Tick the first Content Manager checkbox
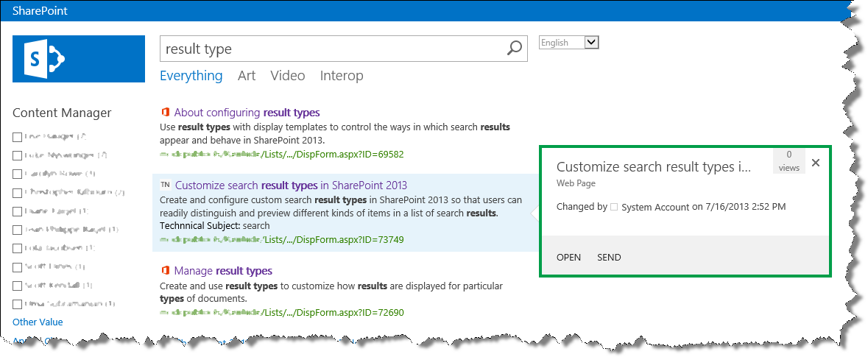 click(x=17, y=137)
